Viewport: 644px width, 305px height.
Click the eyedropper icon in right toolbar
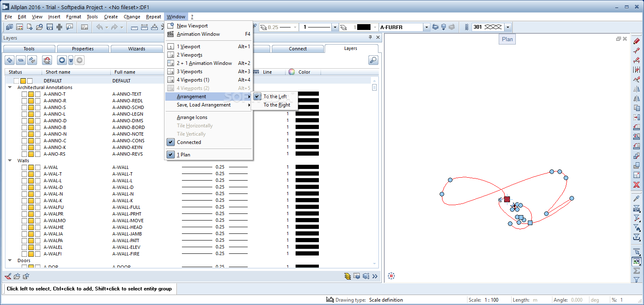click(x=637, y=198)
